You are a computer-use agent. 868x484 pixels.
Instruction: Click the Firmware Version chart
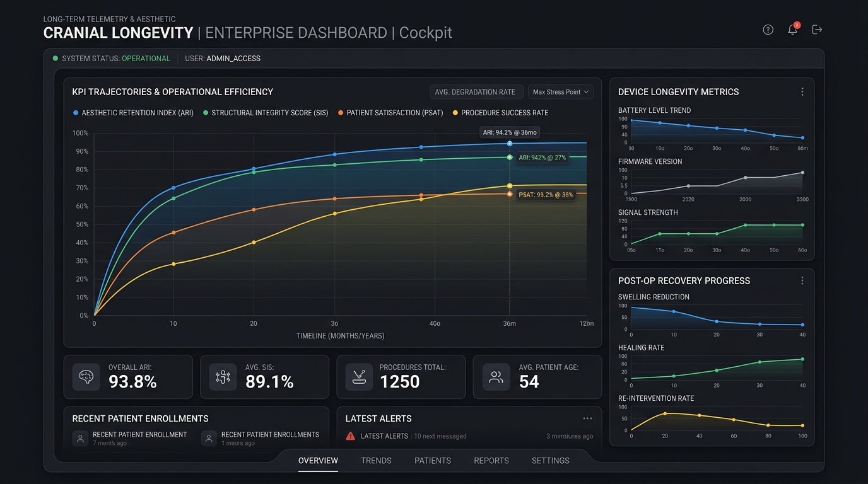tap(717, 182)
